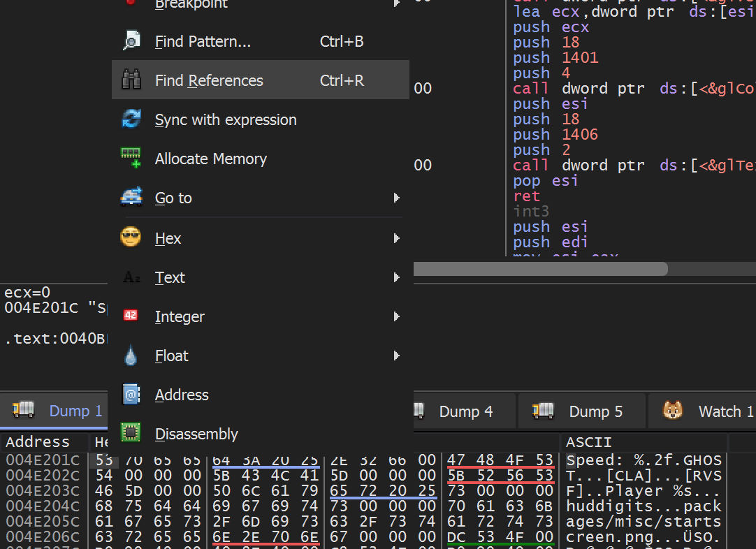Click the Allocate Memory chip icon
This screenshot has height=549, width=756.
tap(131, 158)
